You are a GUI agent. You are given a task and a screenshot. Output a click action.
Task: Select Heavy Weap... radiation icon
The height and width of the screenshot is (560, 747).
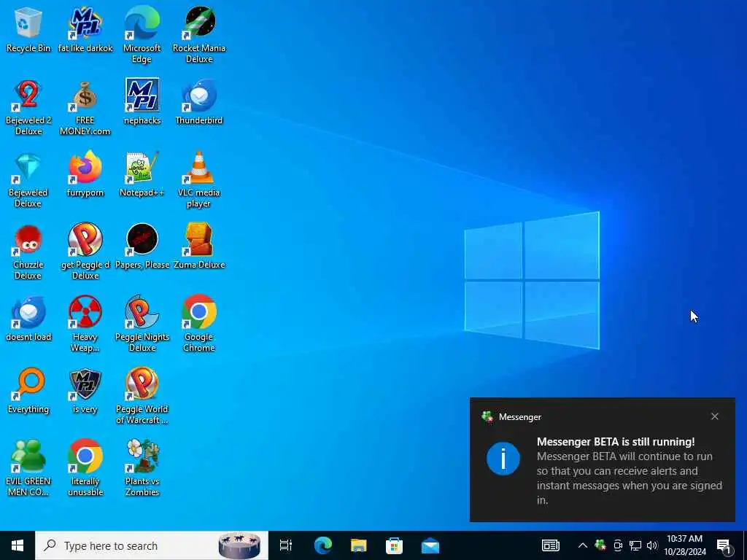[x=85, y=324]
